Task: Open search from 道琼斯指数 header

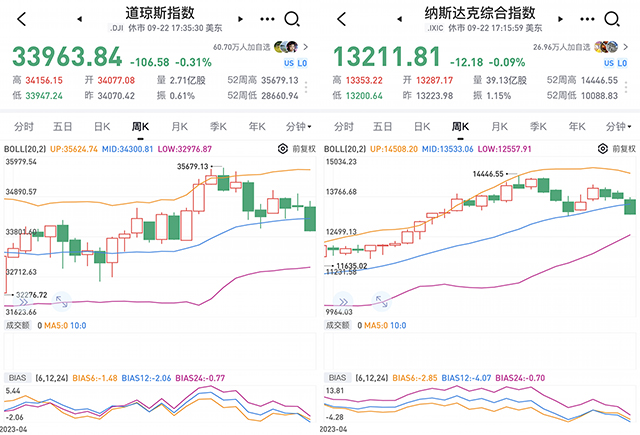Action: click(292, 19)
